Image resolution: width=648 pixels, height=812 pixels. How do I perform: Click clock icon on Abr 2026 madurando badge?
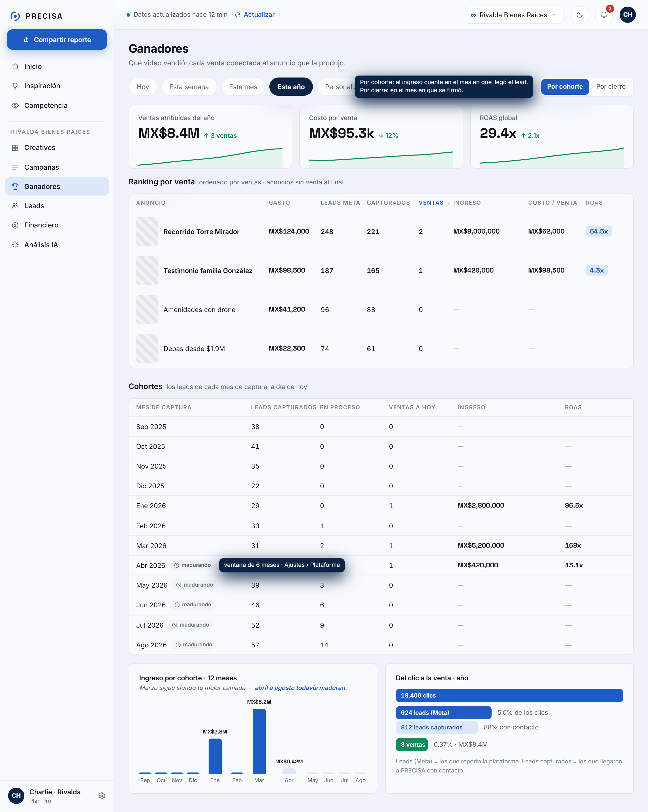176,565
